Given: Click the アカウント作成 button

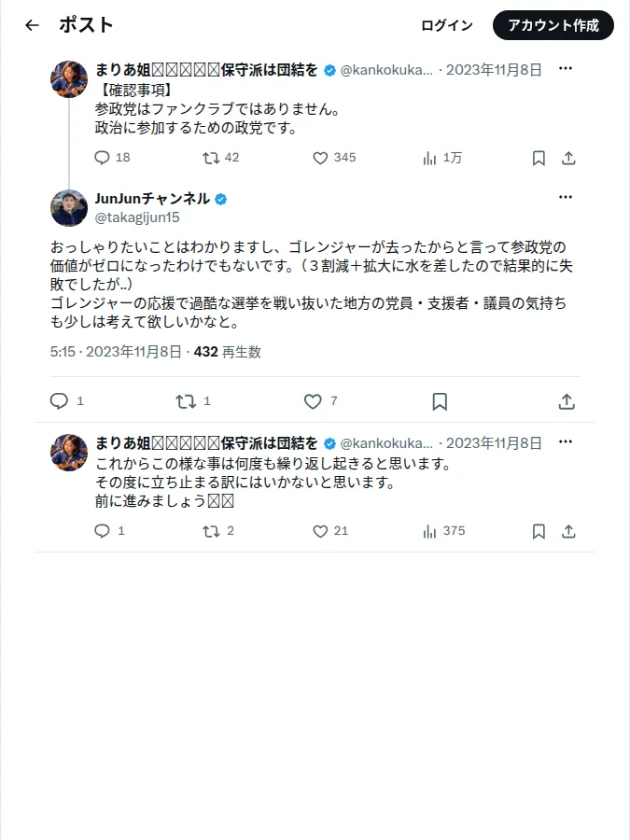Looking at the screenshot, I should click(553, 25).
